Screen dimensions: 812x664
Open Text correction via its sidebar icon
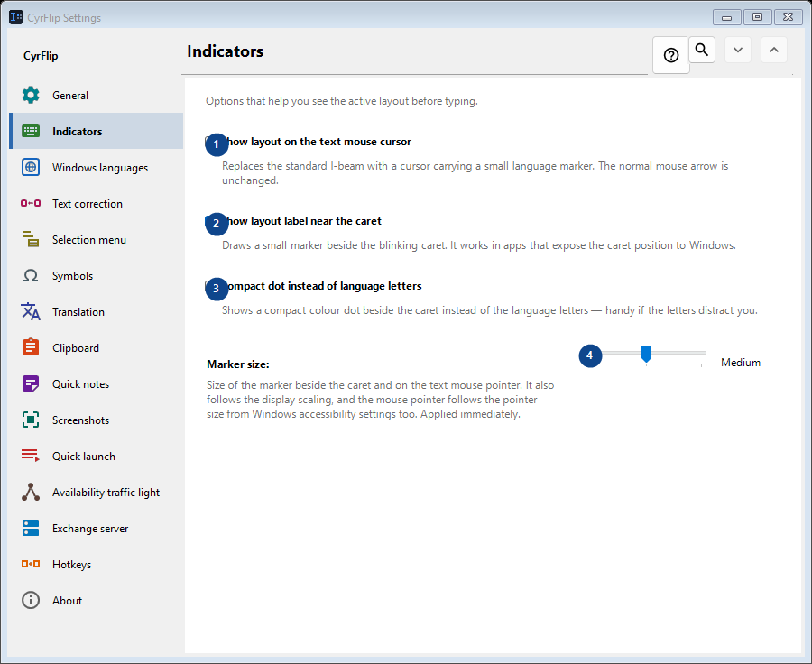(x=31, y=204)
